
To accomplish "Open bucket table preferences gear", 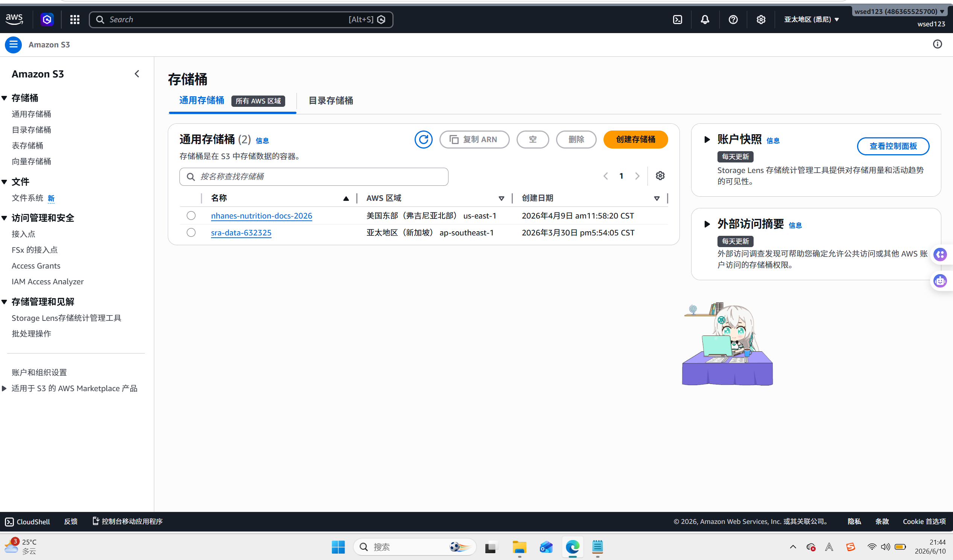I will (660, 176).
